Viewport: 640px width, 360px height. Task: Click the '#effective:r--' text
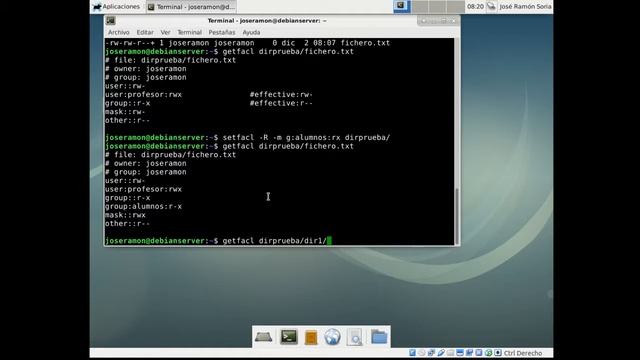(281, 103)
